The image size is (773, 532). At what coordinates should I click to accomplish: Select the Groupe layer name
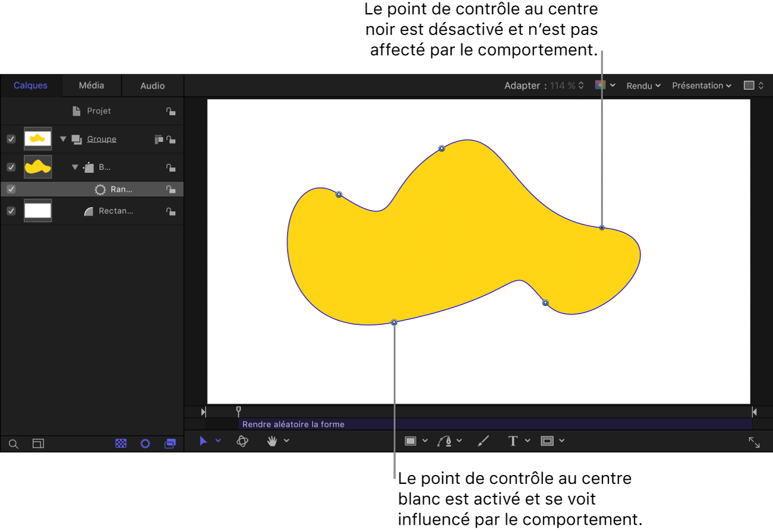102,139
